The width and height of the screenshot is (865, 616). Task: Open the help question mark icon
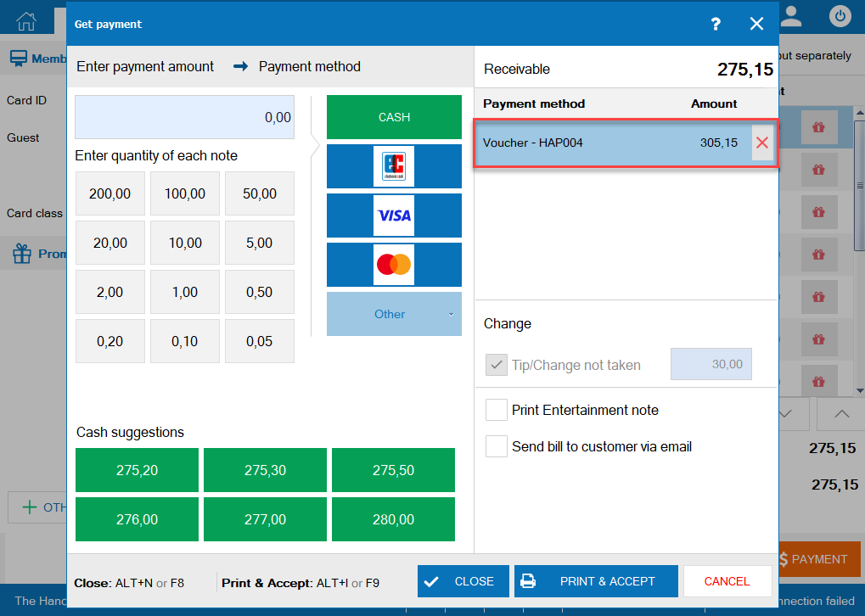tap(716, 24)
